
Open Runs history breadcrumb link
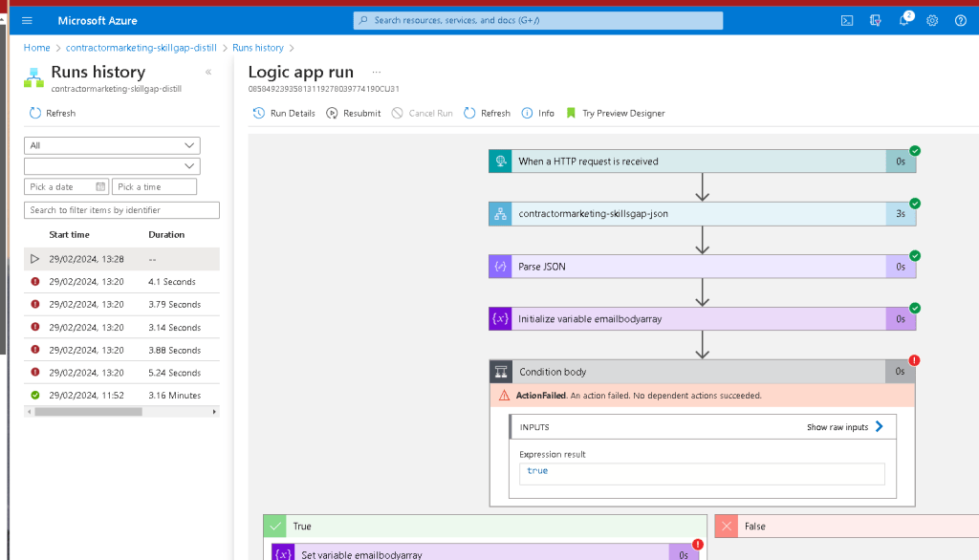(258, 48)
